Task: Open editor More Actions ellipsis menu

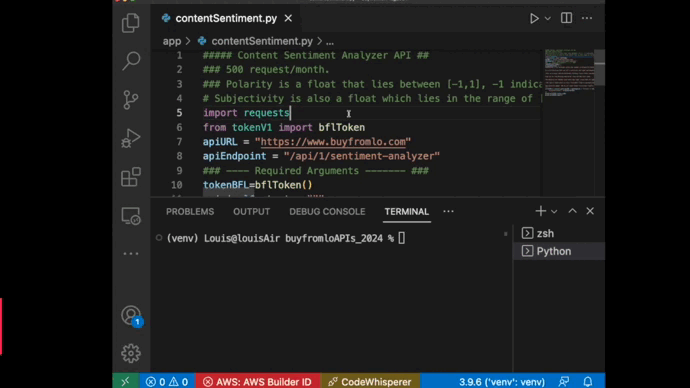Action: [x=587, y=18]
